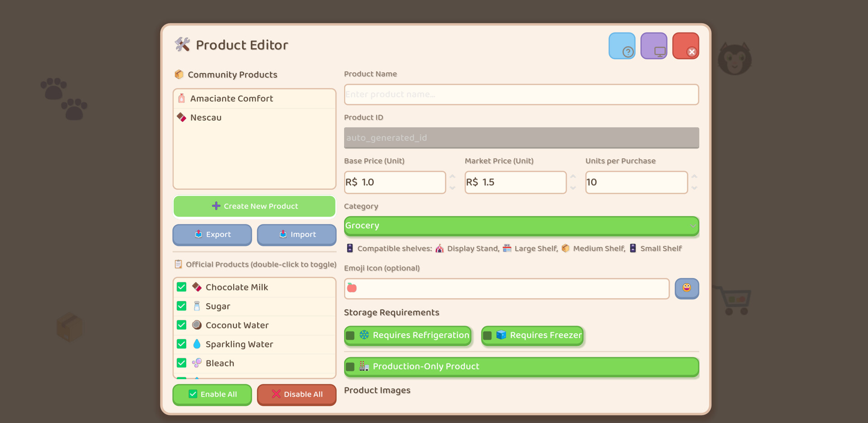
Task: Click the Disable All button
Action: [x=297, y=394]
